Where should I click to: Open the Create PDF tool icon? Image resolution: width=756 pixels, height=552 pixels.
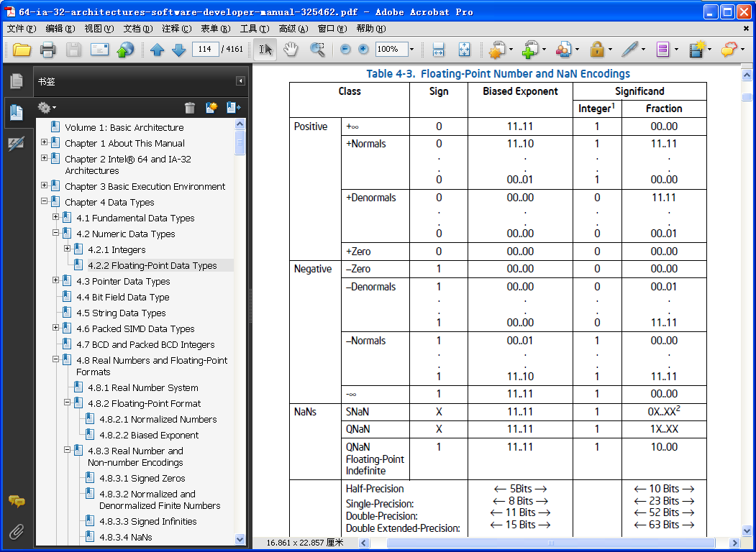click(496, 49)
